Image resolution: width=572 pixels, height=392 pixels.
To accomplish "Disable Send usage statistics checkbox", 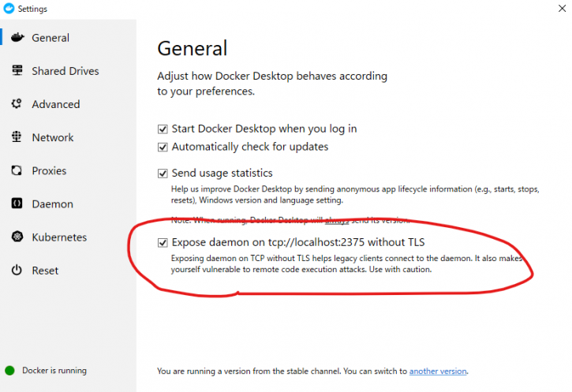I will (x=163, y=174).
